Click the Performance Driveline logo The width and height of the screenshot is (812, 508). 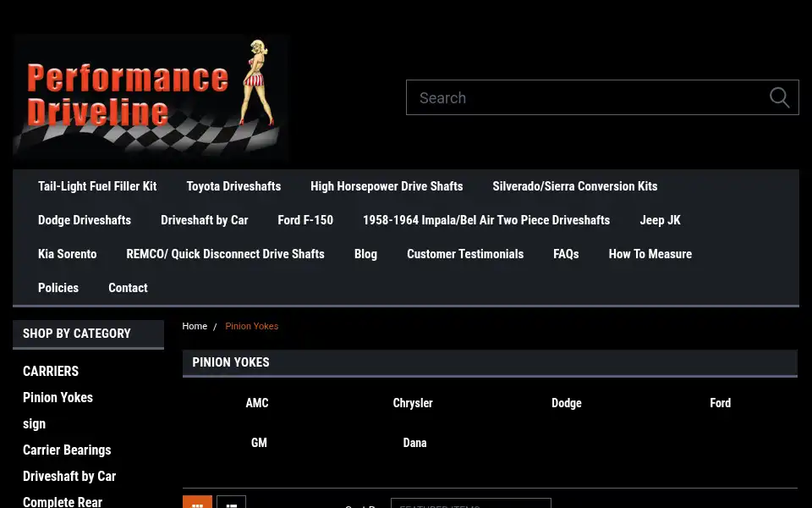coord(151,99)
